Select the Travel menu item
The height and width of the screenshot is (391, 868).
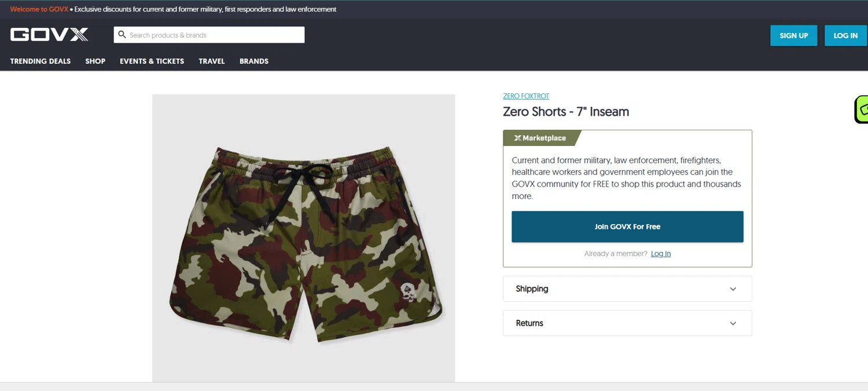pos(211,61)
